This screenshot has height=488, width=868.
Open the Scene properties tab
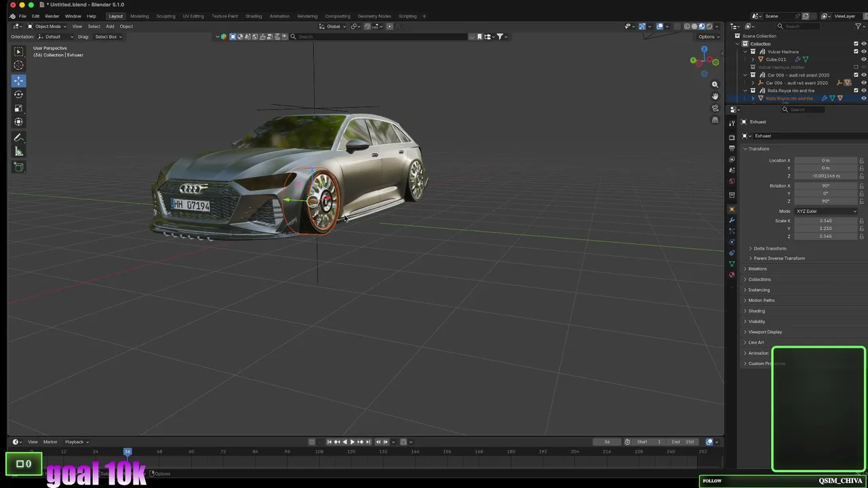[732, 170]
